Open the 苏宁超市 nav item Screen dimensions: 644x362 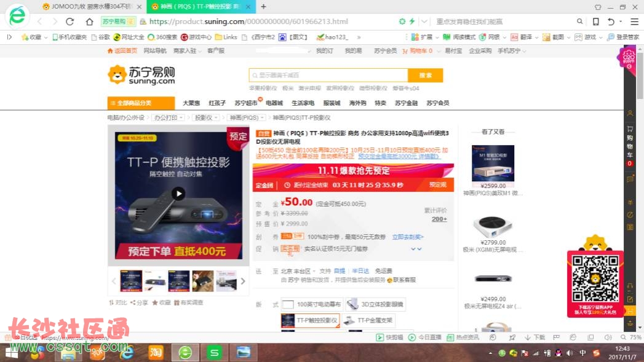click(245, 103)
